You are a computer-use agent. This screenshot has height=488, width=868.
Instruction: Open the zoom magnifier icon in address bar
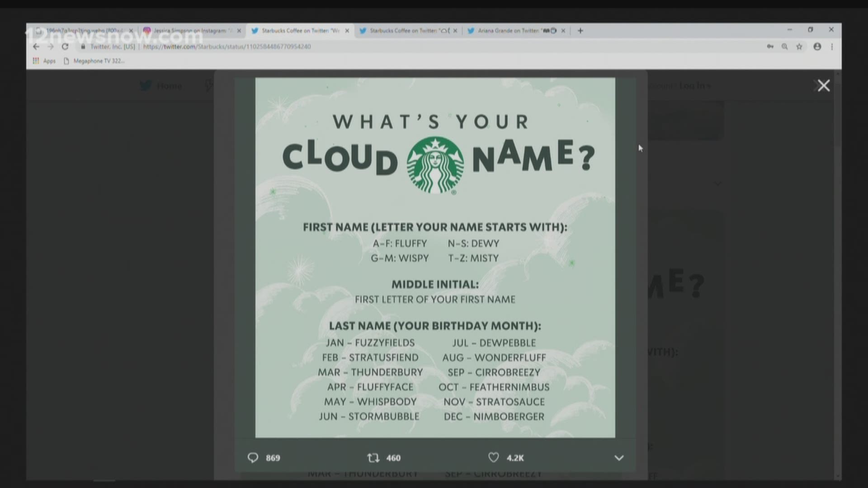coord(784,47)
